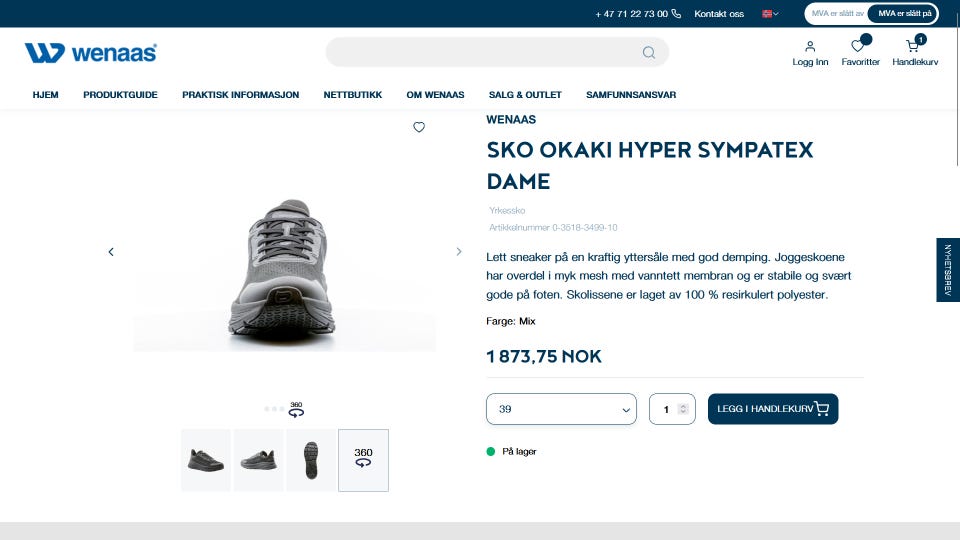Open PRODUKTGUIDE menu item
Image resolution: width=960 pixels, height=540 pixels.
coord(120,95)
